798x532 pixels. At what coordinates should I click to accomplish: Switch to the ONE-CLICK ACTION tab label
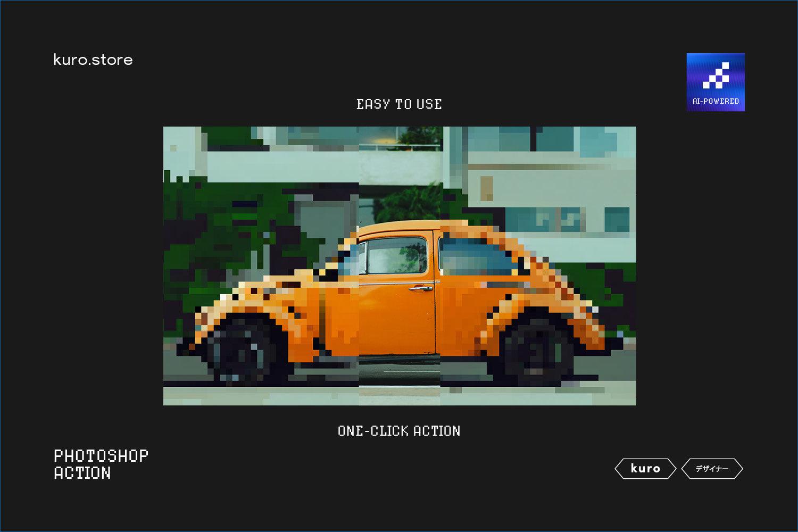pyautogui.click(x=399, y=431)
